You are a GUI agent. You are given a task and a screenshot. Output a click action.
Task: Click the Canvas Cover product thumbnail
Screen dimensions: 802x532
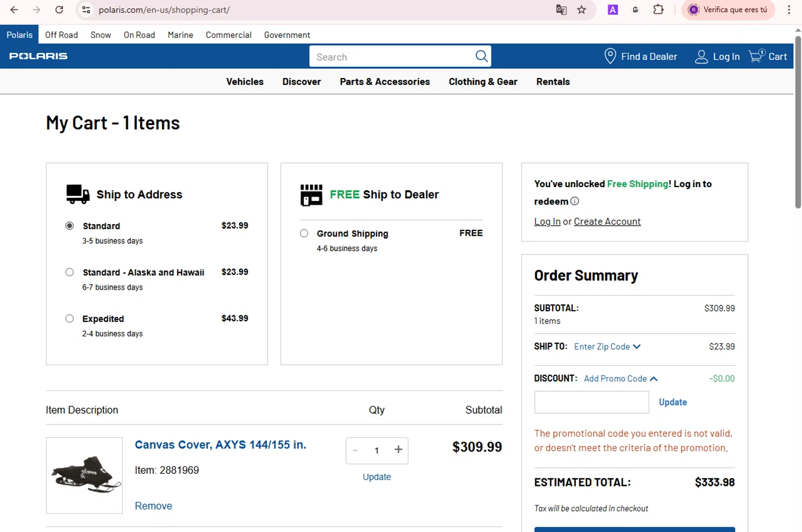coord(84,475)
